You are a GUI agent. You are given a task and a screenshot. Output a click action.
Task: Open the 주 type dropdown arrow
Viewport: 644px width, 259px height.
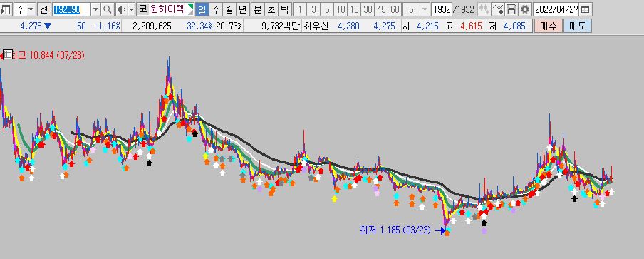[x=31, y=9]
